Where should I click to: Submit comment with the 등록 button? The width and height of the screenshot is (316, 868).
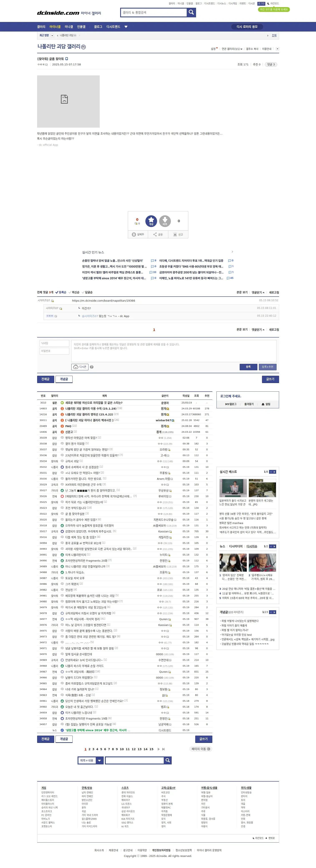point(248,367)
